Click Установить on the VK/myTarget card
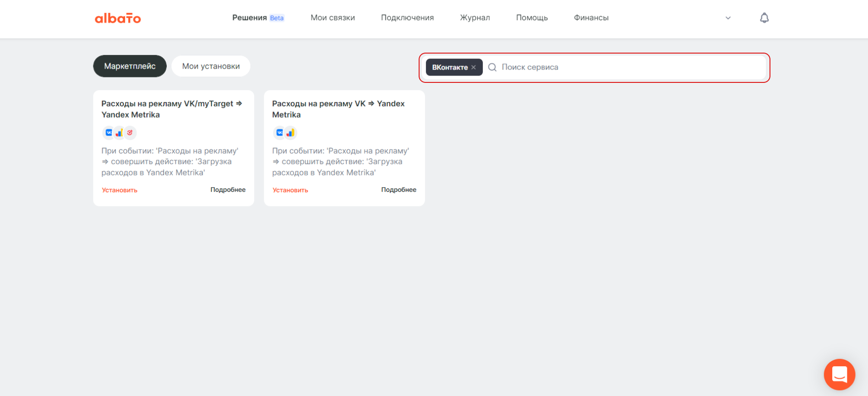Image resolution: width=868 pixels, height=396 pixels. [120, 190]
